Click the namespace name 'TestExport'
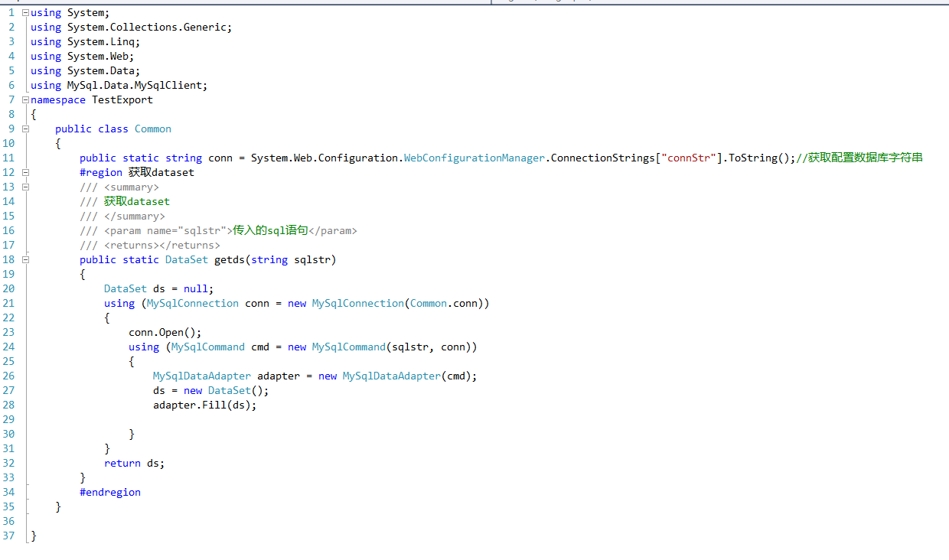The image size is (949, 560). point(122,99)
